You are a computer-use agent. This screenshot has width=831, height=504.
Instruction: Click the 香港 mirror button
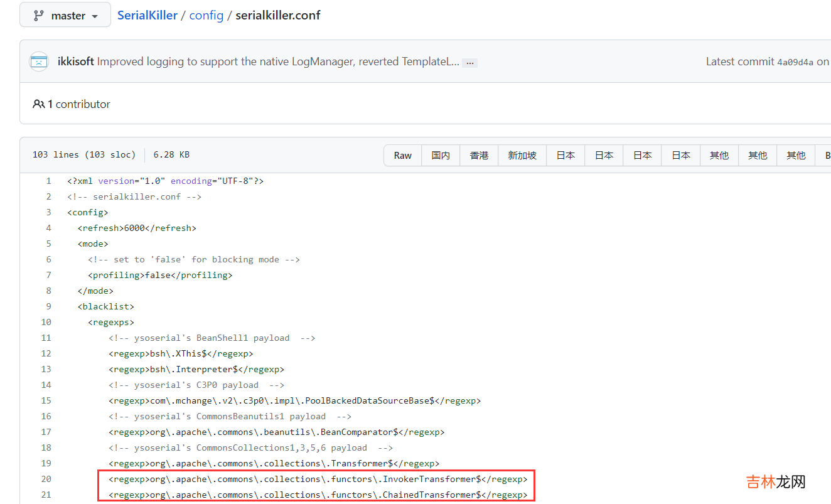479,155
